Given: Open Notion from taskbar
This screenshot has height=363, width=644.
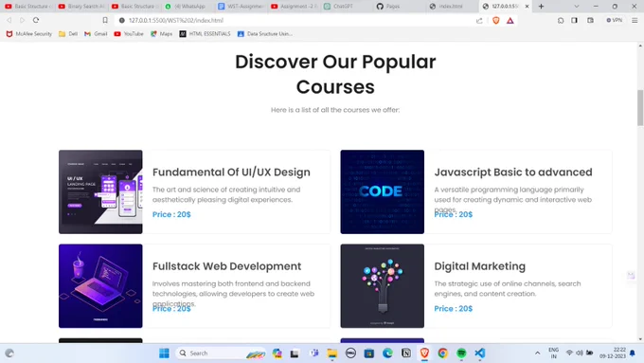Looking at the screenshot, I should click(406, 354).
